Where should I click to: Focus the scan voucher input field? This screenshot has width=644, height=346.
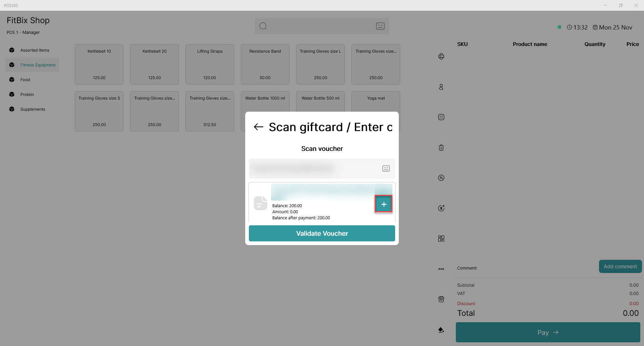coord(322,169)
